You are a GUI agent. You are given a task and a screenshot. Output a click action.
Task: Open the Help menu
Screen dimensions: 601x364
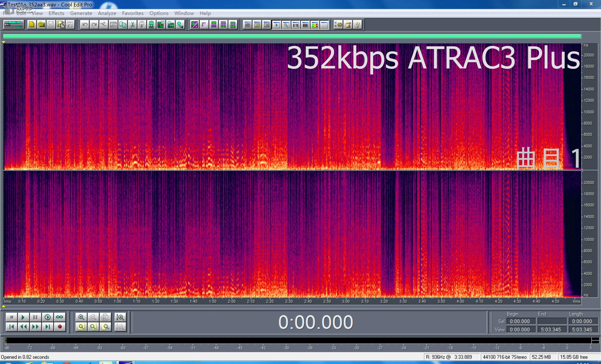pos(205,13)
